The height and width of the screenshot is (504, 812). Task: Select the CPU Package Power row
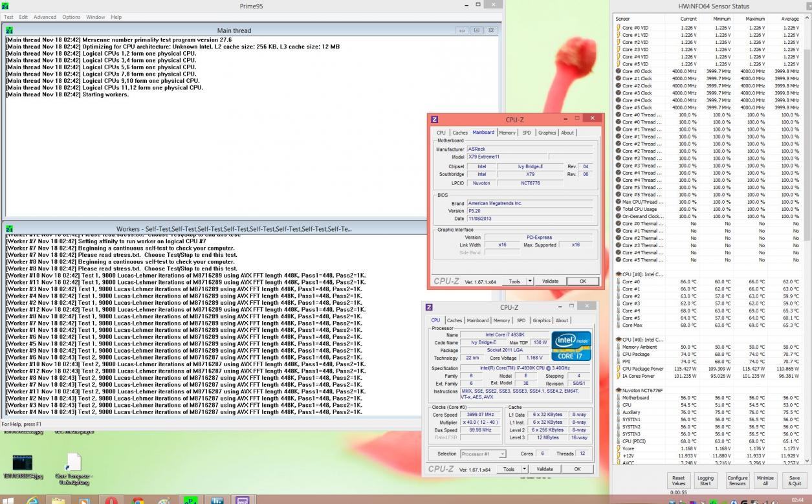tap(708, 369)
